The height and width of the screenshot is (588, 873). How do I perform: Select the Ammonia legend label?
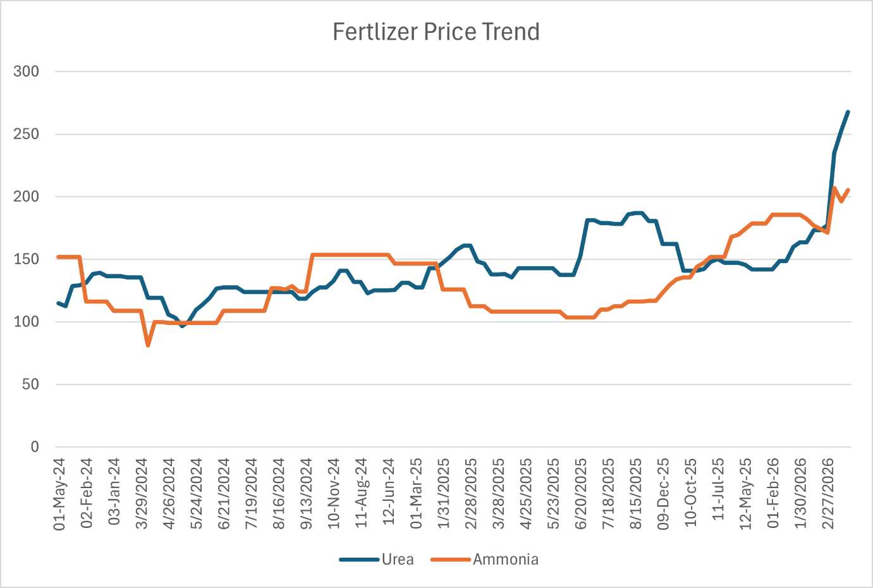pos(506,560)
